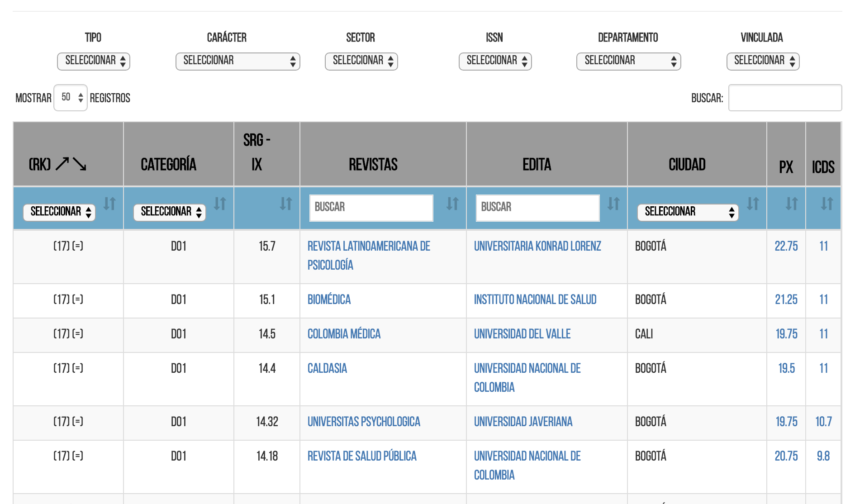Sort table by Categoría column arrows
Image resolution: width=855 pixels, height=504 pixels.
point(220,204)
